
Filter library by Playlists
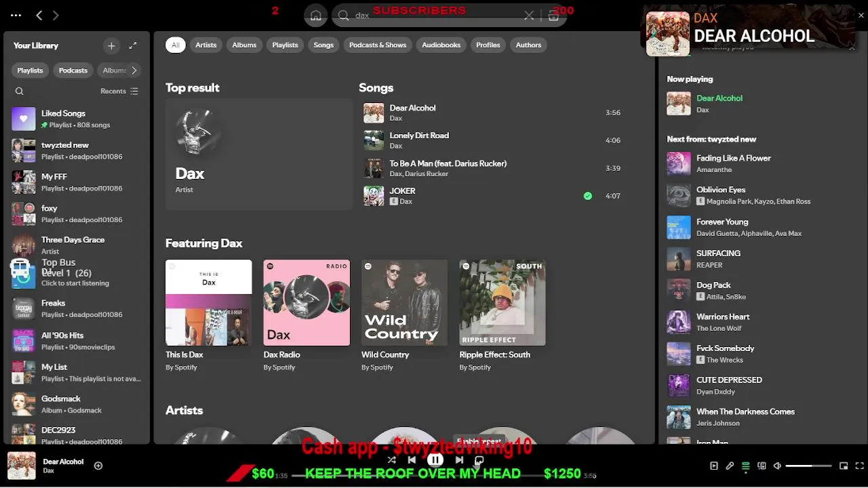tap(30, 70)
